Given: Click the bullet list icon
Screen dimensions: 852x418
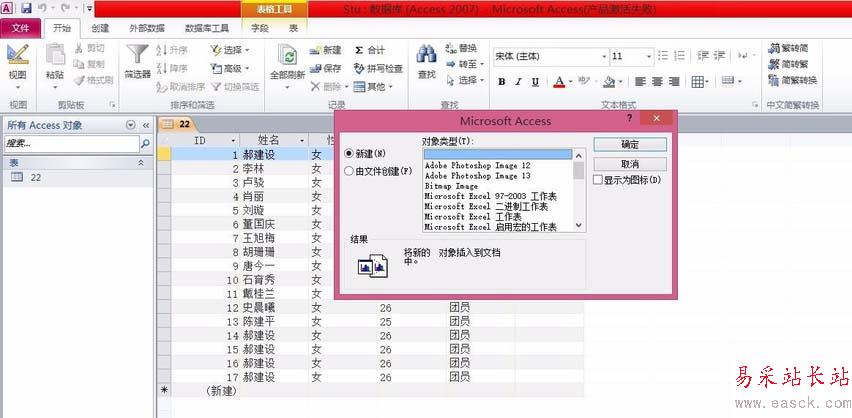Looking at the screenshot, I should [663, 55].
